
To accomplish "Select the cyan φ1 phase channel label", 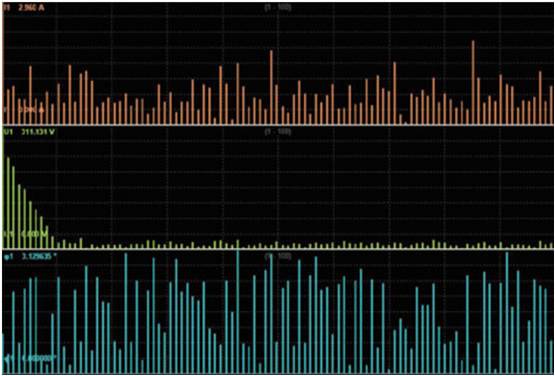I will pyautogui.click(x=8, y=257).
